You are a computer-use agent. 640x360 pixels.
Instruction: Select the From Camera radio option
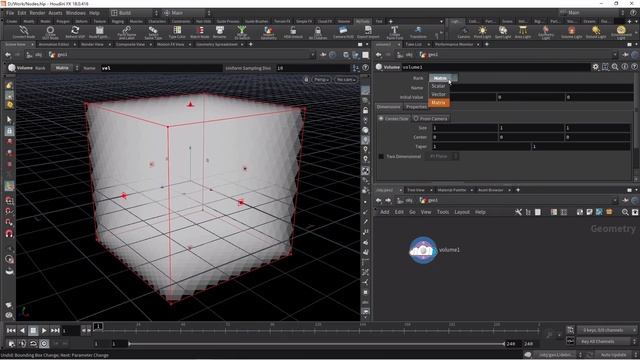431,118
